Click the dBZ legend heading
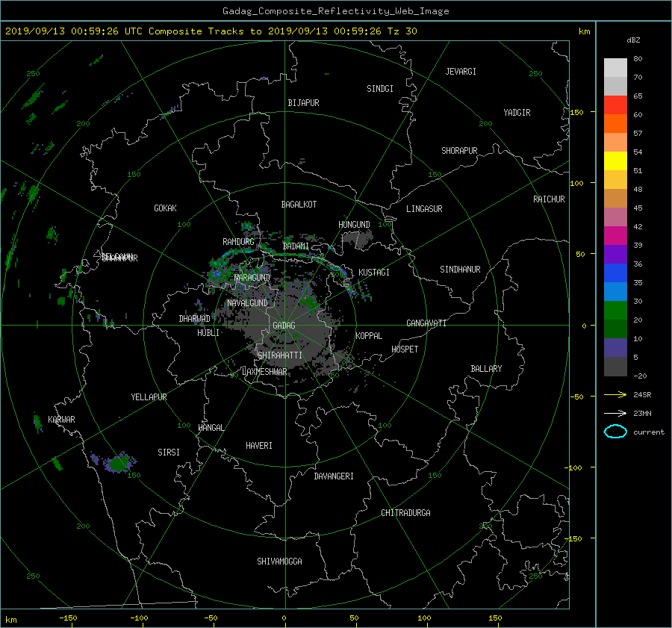This screenshot has height=628, width=672. pos(633,40)
